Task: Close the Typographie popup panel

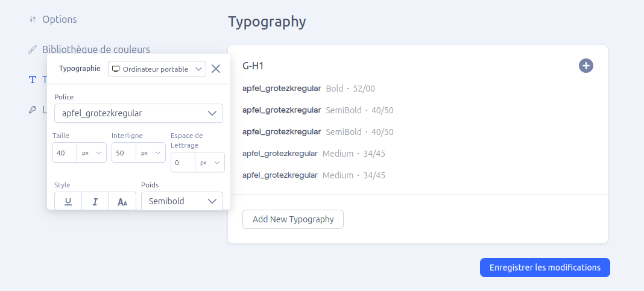Action: pyautogui.click(x=216, y=69)
